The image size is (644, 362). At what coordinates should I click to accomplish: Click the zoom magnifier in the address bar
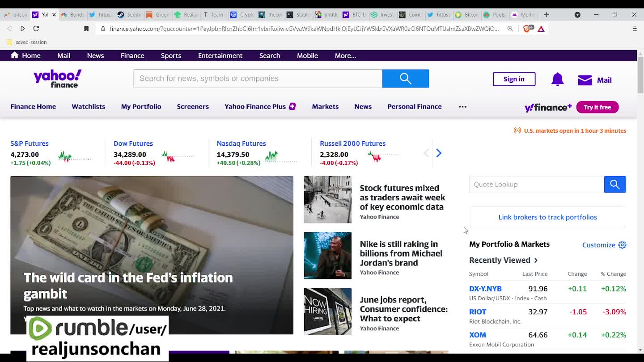tap(510, 29)
